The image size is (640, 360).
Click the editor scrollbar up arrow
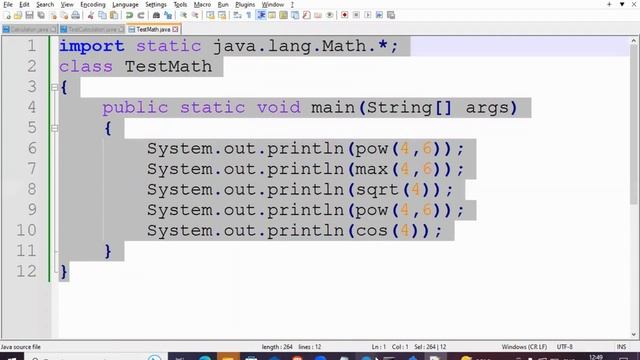634,41
